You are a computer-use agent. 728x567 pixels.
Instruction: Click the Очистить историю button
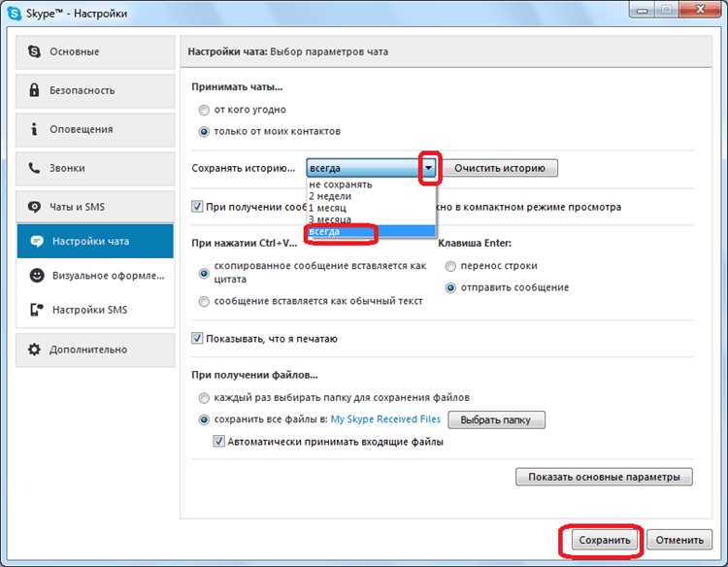500,168
